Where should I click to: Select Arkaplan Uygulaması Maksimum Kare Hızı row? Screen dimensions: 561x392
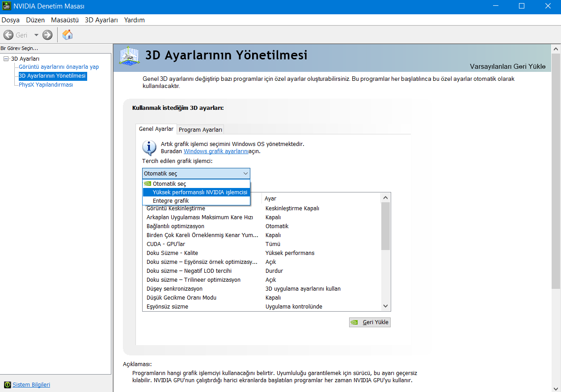pyautogui.click(x=262, y=217)
